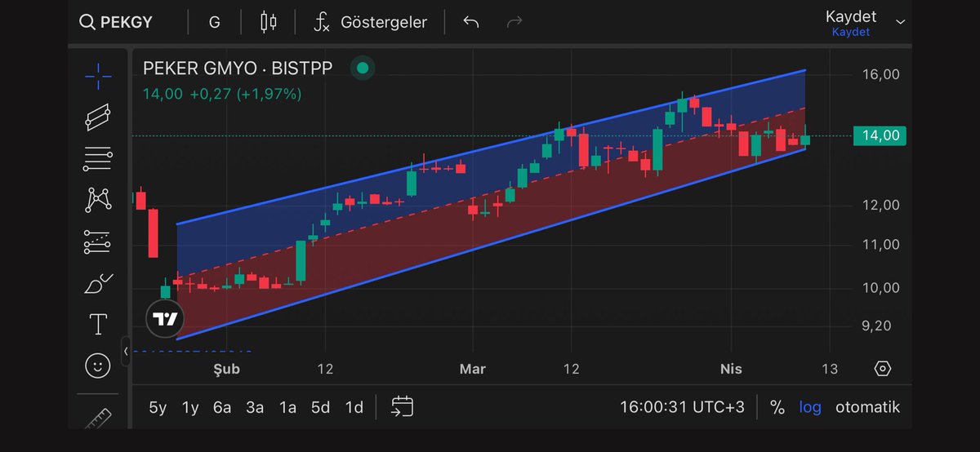
Task: Undo the last chart action
Action: pos(470,22)
